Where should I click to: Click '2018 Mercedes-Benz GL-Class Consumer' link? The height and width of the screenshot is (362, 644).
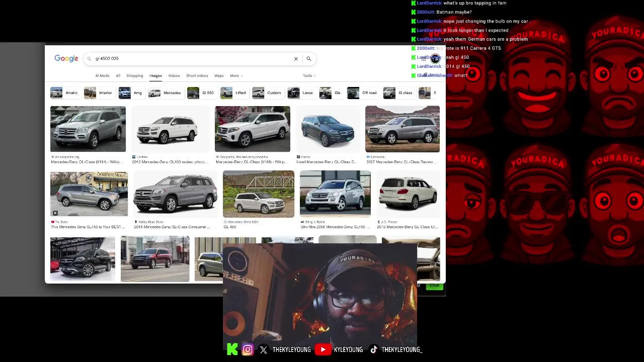[x=171, y=227]
